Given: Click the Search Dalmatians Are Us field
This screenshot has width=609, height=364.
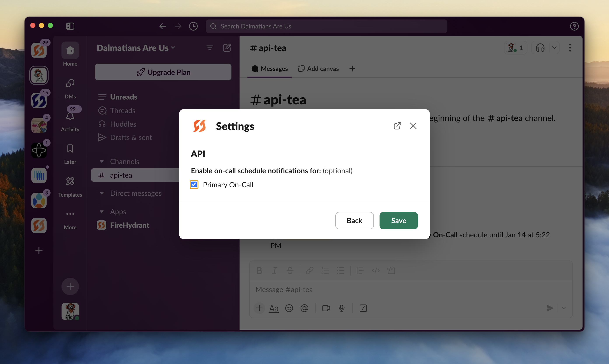Looking at the screenshot, I should (x=326, y=26).
